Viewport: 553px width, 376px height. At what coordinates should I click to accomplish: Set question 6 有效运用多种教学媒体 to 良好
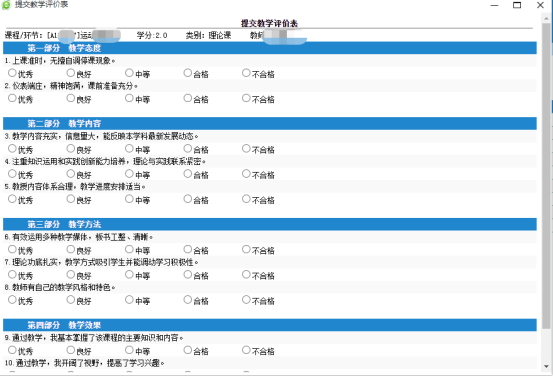click(71, 249)
